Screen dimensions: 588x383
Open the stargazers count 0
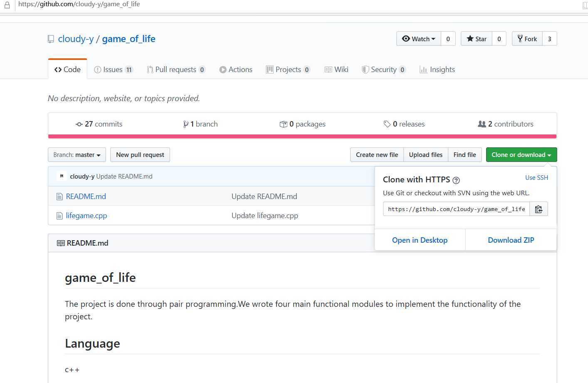point(499,39)
